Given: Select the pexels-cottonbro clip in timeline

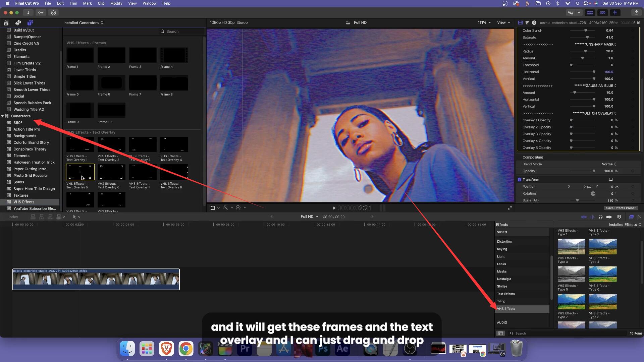Looking at the screenshot, I should (96, 279).
